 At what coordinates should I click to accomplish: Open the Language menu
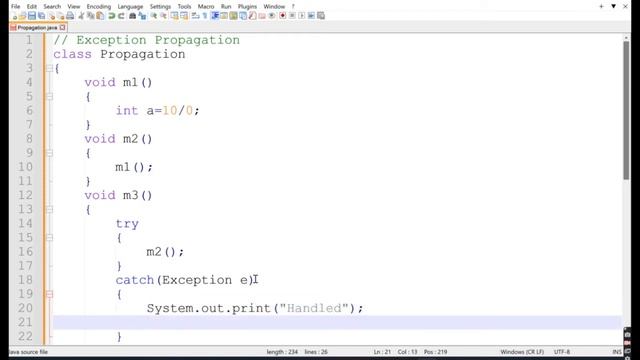click(130, 7)
